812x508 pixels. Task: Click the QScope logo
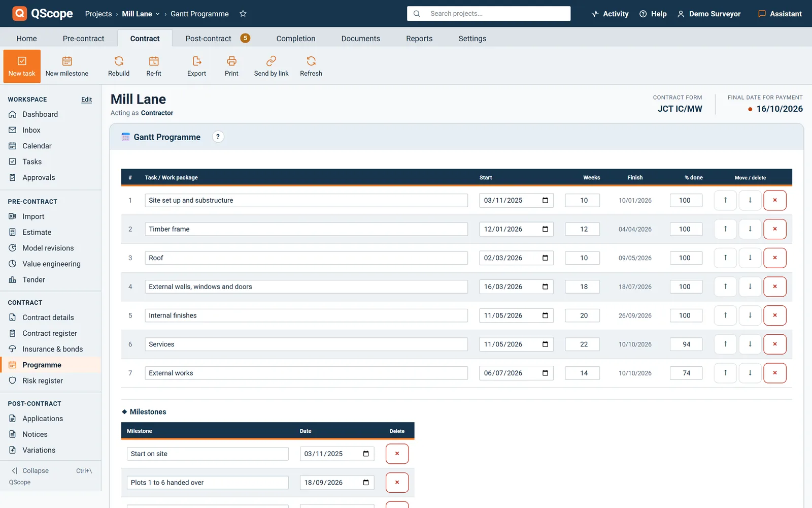pyautogui.click(x=43, y=14)
